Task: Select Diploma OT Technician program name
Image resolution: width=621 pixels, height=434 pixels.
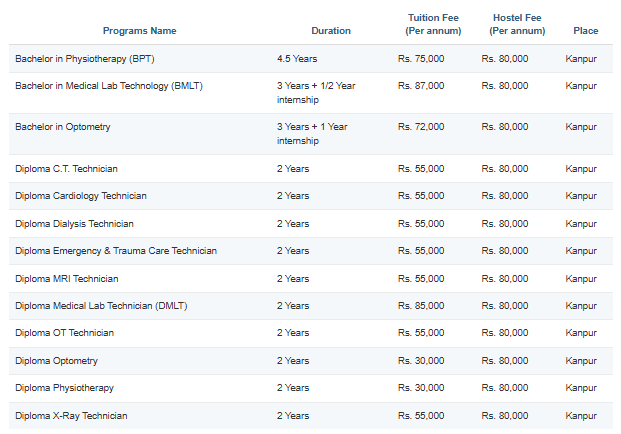Action: [x=64, y=333]
